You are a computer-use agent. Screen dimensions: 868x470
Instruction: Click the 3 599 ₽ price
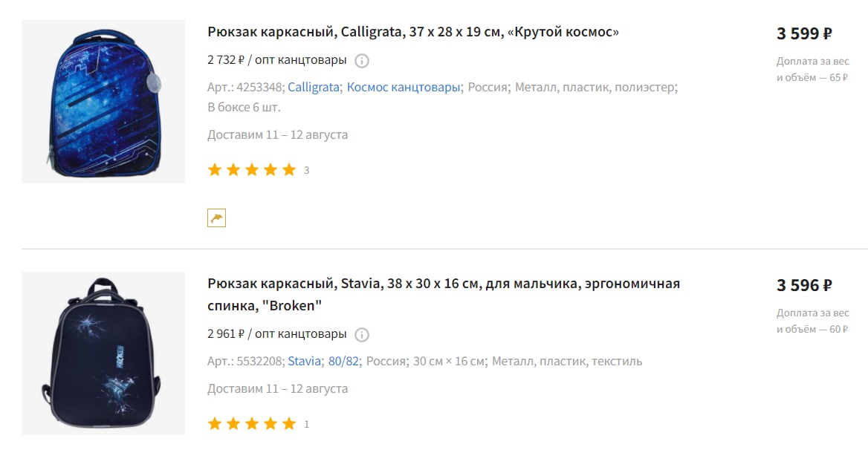pyautogui.click(x=804, y=33)
